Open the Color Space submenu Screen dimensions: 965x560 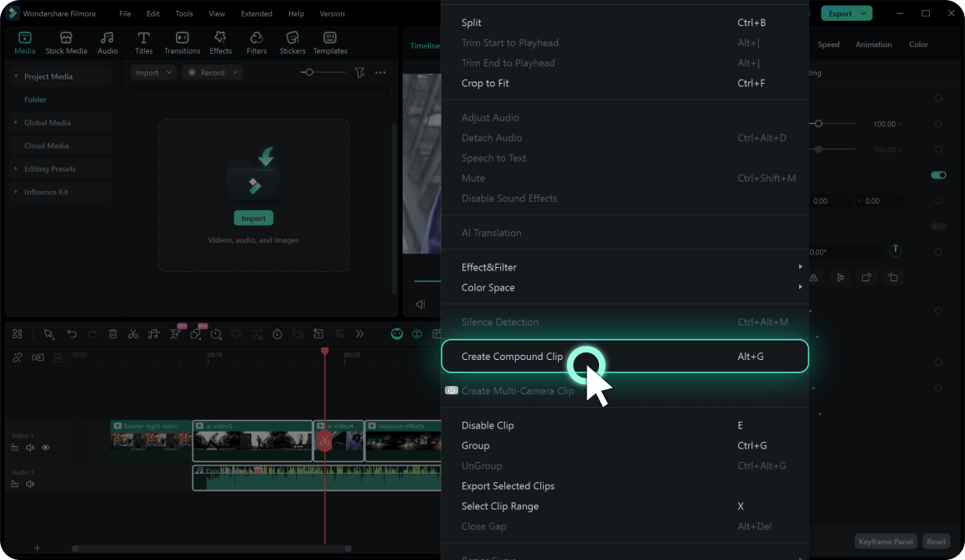point(625,288)
